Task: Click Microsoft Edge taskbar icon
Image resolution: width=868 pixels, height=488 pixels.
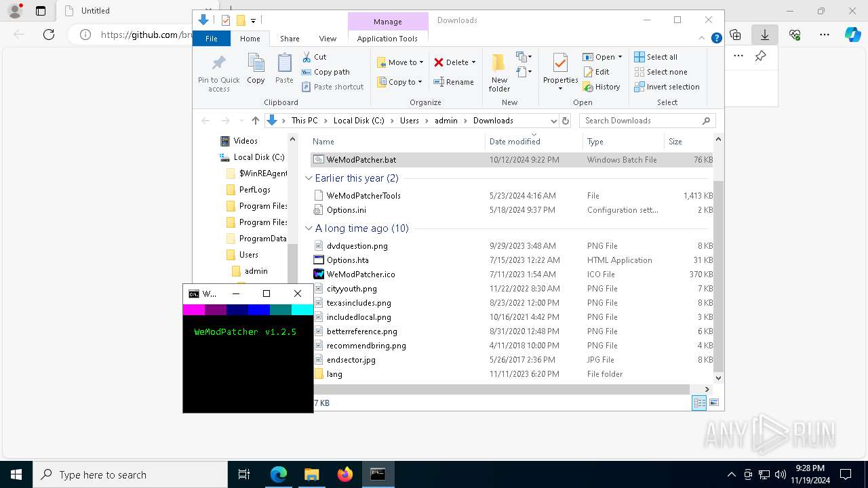Action: tap(279, 474)
